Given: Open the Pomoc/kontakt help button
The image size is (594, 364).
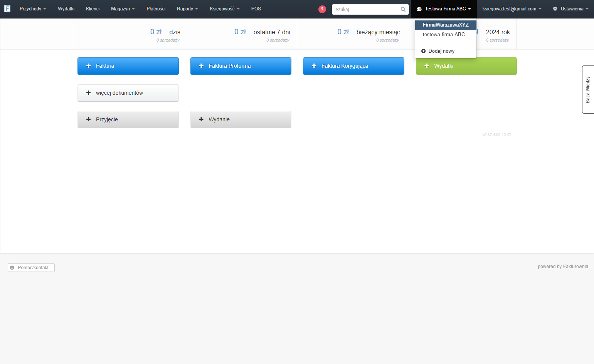Looking at the screenshot, I should [31, 267].
